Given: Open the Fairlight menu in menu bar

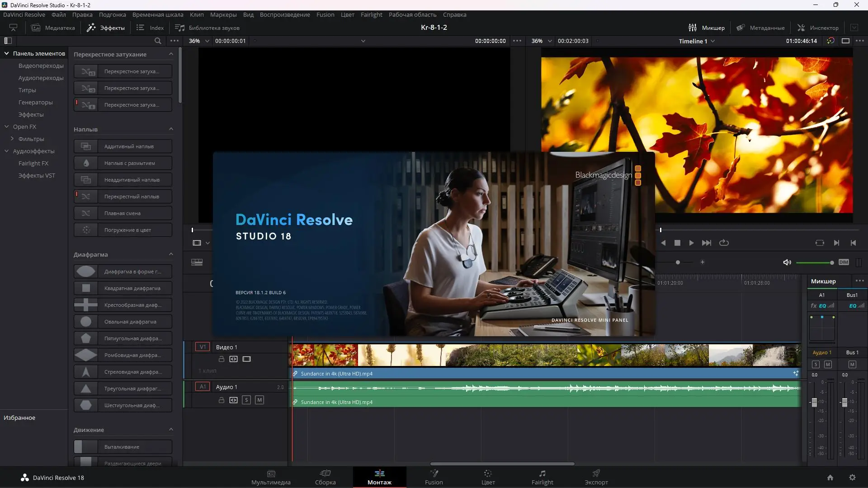Looking at the screenshot, I should 371,14.
